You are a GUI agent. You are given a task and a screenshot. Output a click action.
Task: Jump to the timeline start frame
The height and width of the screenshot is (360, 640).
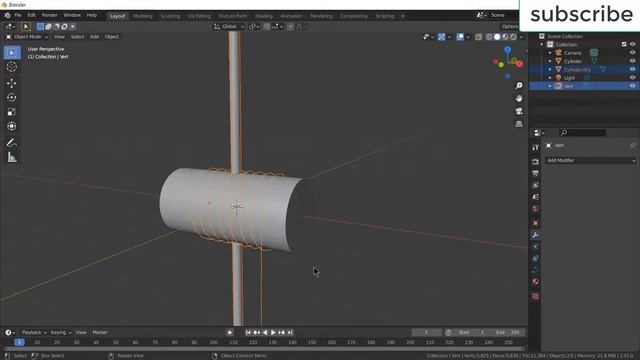tap(248, 333)
